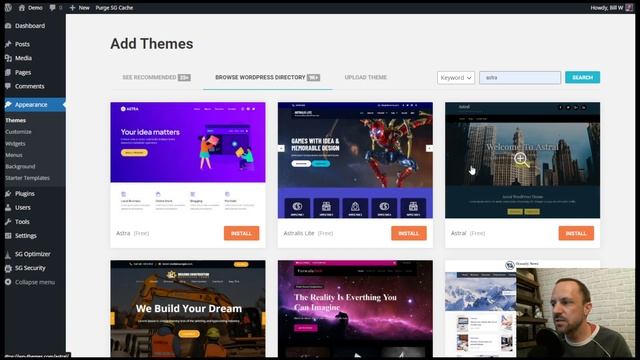Click the Pages icon in sidebar
Image resolution: width=640 pixels, height=360 pixels.
click(8, 72)
